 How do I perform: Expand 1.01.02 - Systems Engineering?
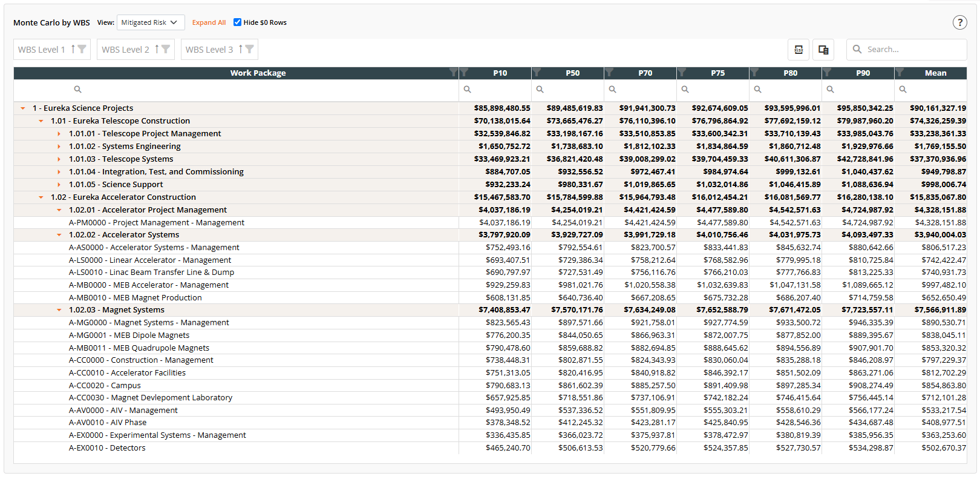coord(59,147)
